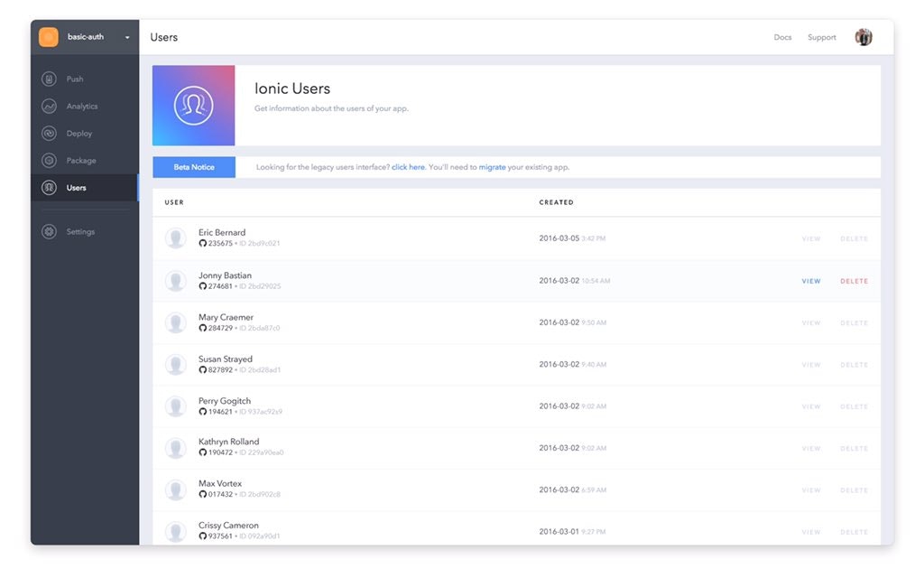Viewport: 924px width, 578px height.
Task: Click the Push sidebar icon
Action: pyautogui.click(x=49, y=79)
